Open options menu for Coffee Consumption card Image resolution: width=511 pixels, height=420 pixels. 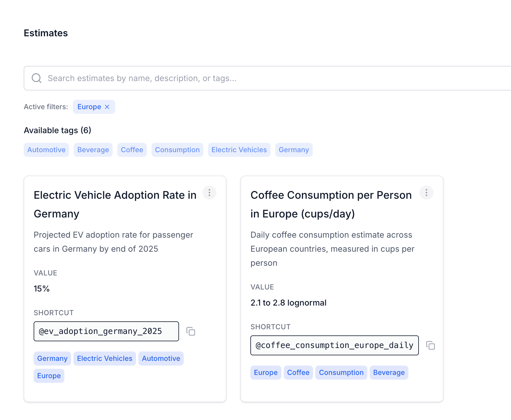coord(426,193)
